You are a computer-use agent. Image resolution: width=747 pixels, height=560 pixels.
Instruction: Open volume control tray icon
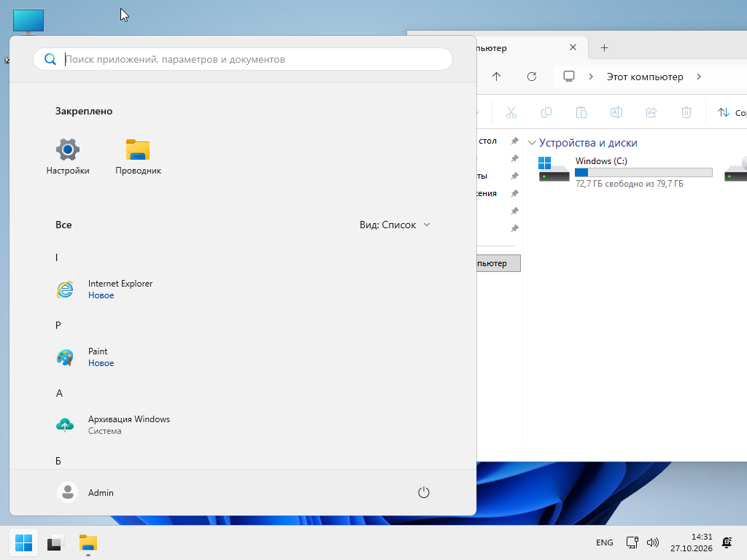(653, 542)
